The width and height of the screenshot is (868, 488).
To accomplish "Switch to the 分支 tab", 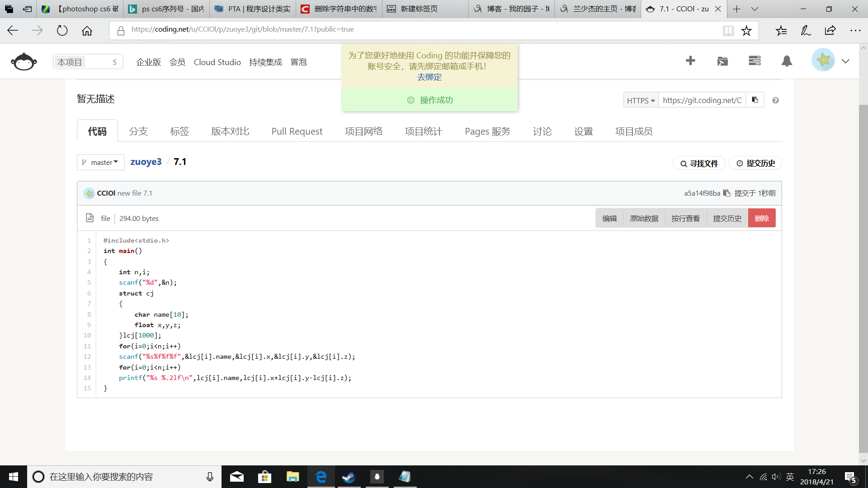I will point(138,131).
